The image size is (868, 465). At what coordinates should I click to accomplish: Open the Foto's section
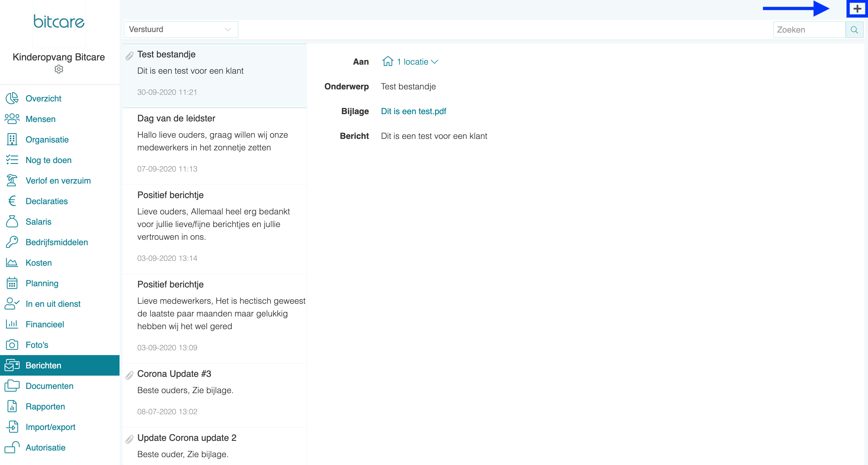pos(60,345)
